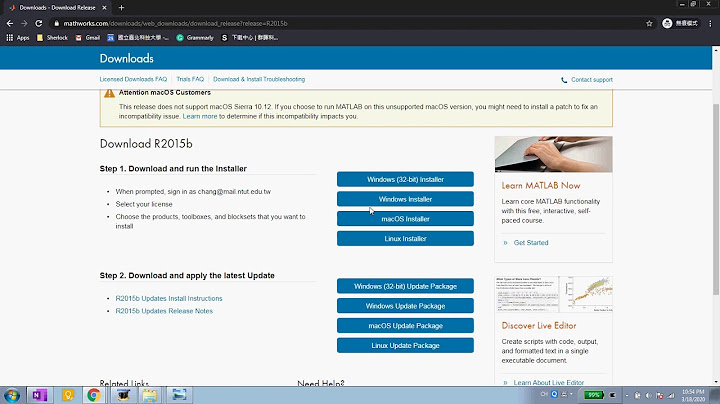Click Get Started under Learn MATLAB Now

[531, 243]
